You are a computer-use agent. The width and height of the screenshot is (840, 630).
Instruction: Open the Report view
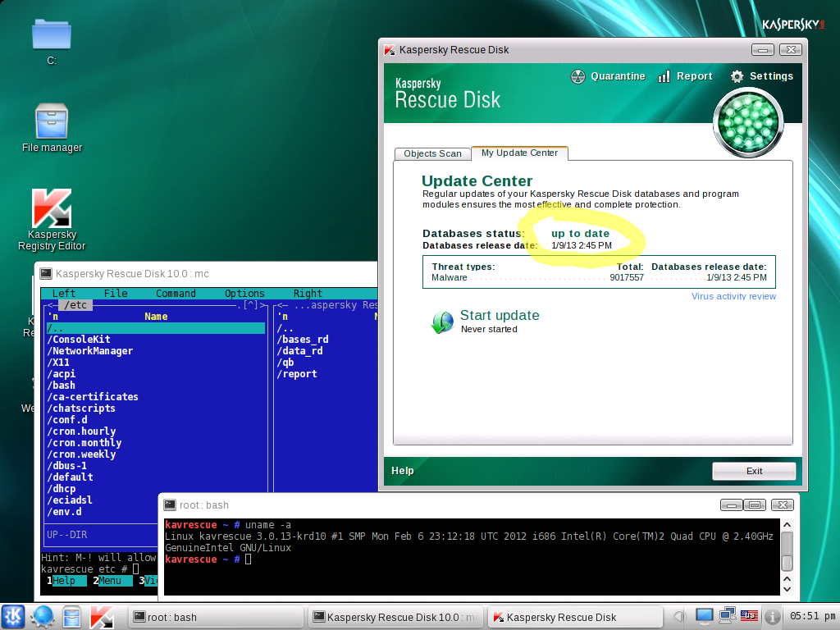685,76
